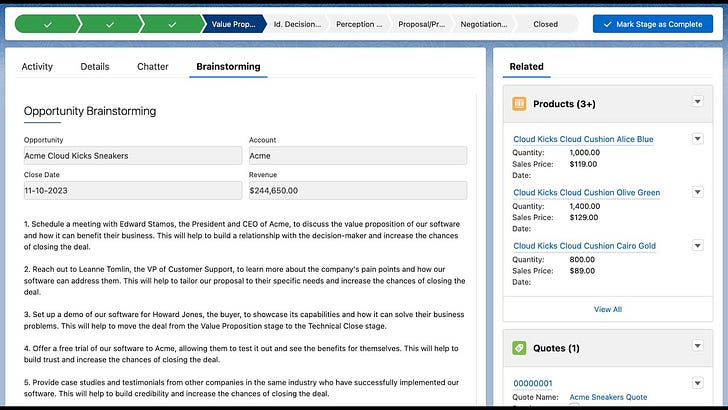Click suggestion 5 about case studies
This screenshot has height=410, width=728.
point(241,388)
